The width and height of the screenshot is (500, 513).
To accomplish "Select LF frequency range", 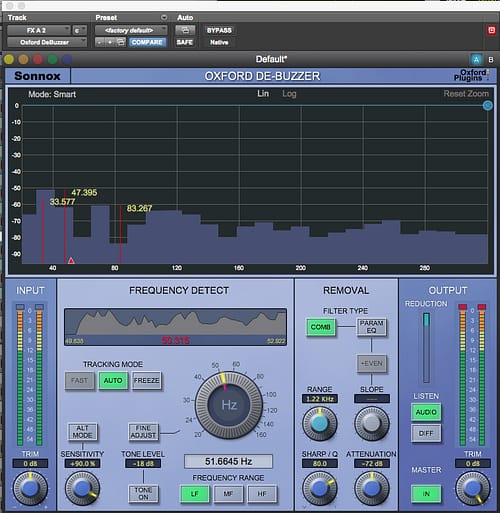I will click(x=195, y=493).
